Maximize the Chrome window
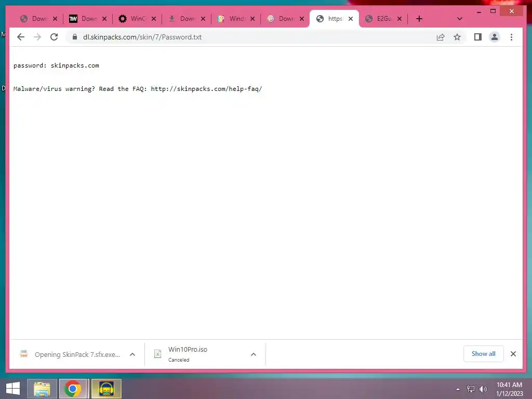Screen dimensions: 532x399 (x=493, y=11)
